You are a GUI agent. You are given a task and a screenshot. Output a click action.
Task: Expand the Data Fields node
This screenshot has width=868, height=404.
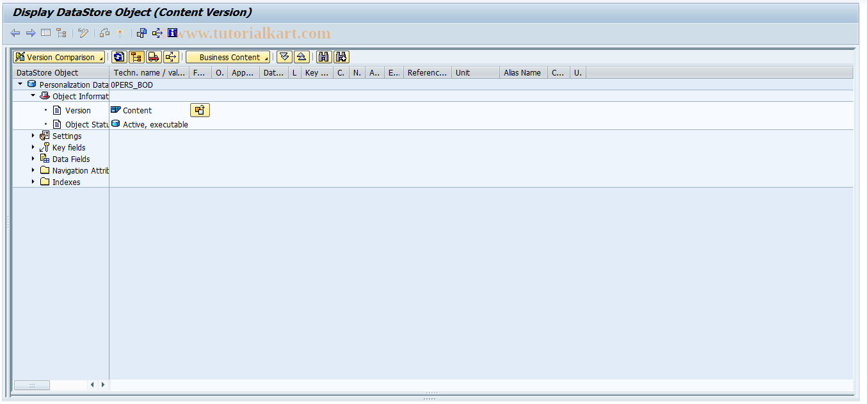[33, 159]
